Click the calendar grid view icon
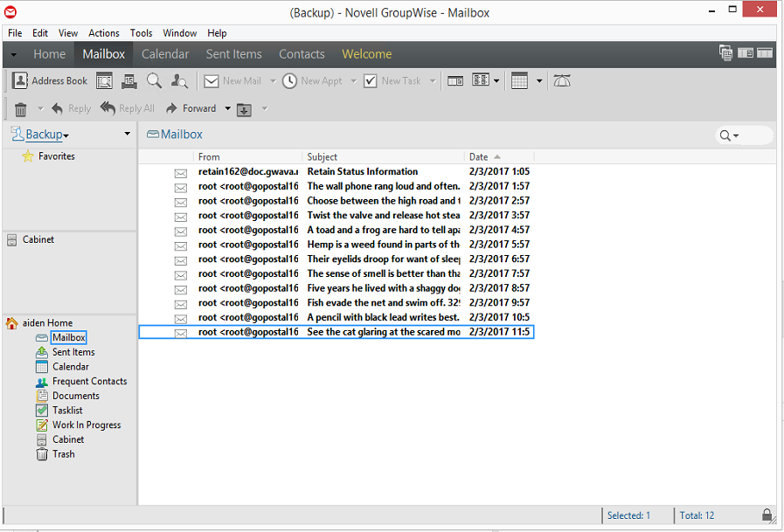The image size is (784, 532). tap(519, 81)
